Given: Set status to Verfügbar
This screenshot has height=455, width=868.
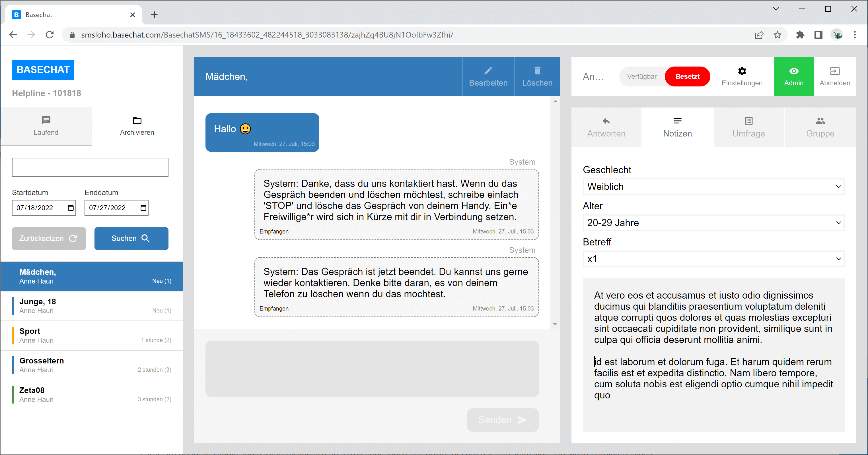Looking at the screenshot, I should pos(641,76).
